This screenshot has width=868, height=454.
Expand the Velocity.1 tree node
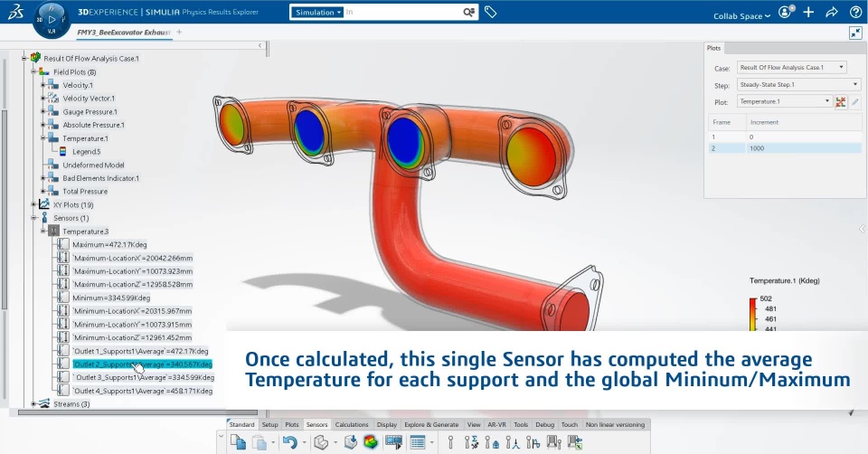[x=43, y=85]
